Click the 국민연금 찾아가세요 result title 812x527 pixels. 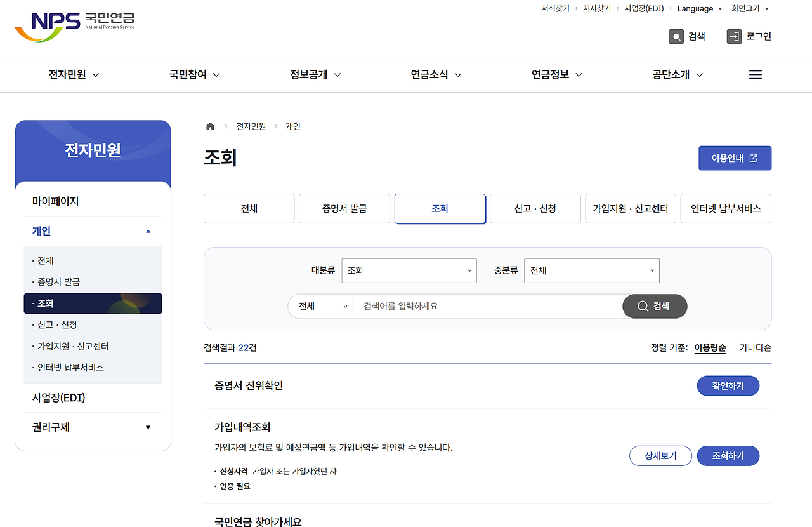coord(258,522)
